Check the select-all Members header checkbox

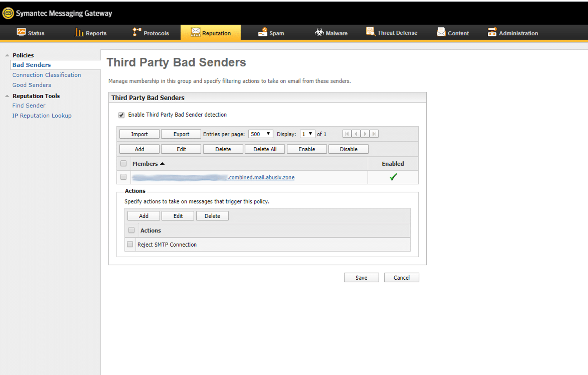pos(123,163)
